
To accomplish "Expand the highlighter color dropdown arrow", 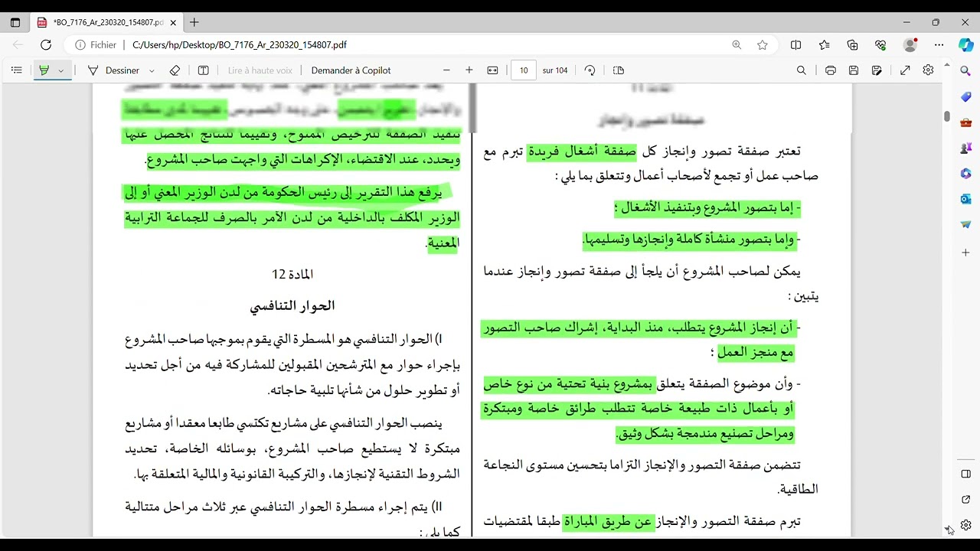I will 61,70.
